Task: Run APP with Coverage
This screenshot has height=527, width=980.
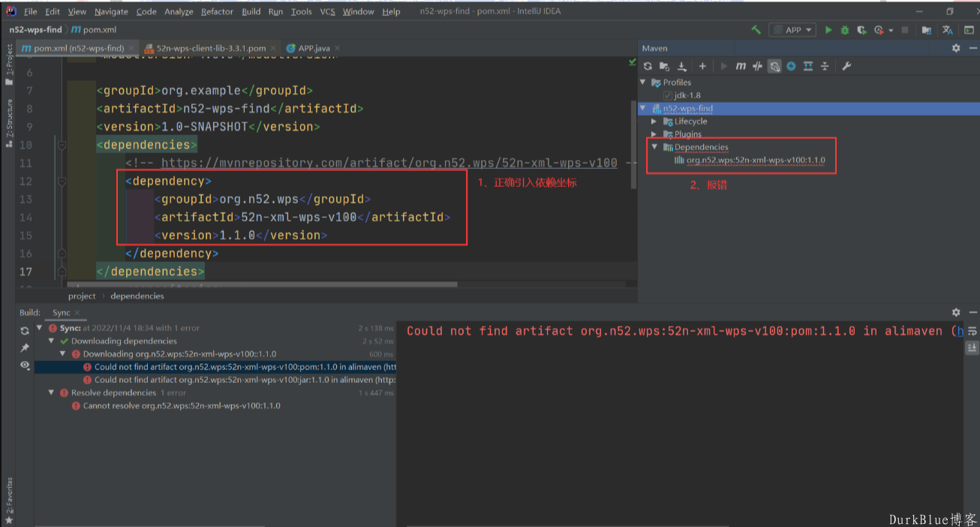Action: coord(861,30)
